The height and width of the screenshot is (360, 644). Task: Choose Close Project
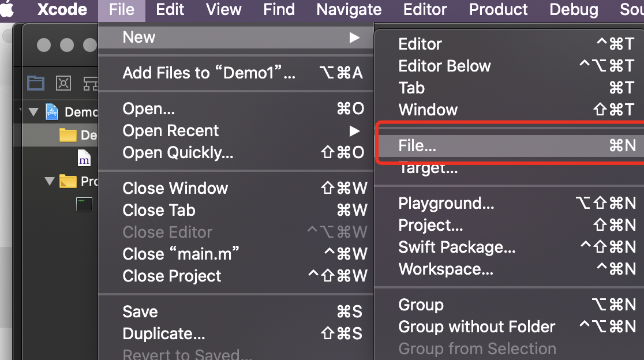point(236,276)
